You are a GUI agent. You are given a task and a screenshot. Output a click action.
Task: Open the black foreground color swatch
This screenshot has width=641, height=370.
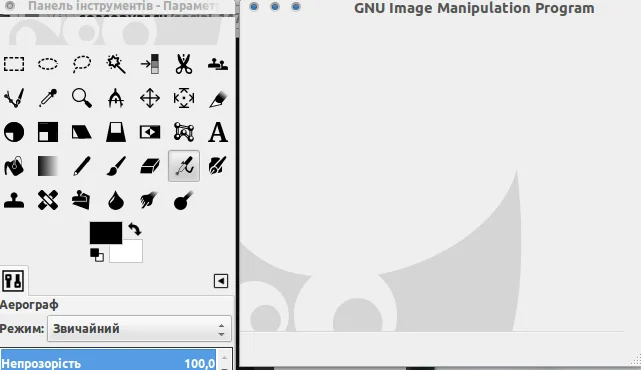(105, 233)
